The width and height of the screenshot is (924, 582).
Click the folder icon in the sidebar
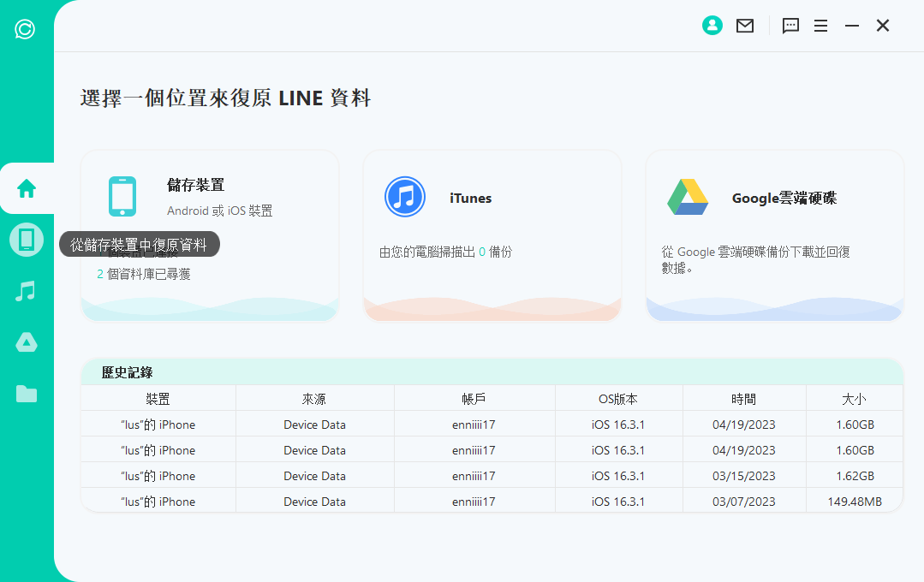pos(27,395)
